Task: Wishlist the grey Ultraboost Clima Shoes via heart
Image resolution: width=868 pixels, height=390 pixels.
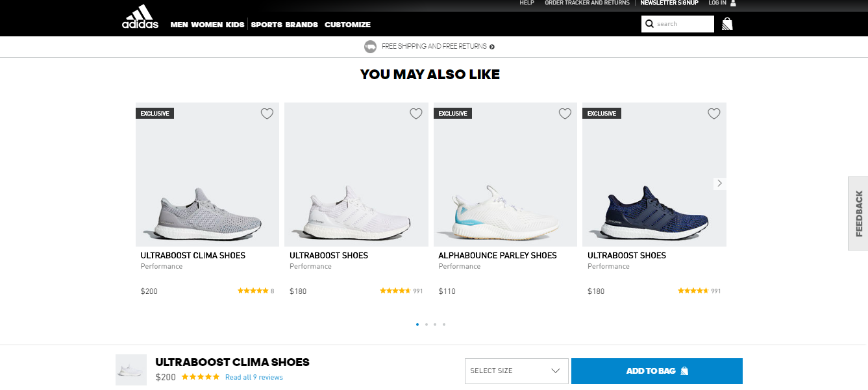Action: point(267,114)
